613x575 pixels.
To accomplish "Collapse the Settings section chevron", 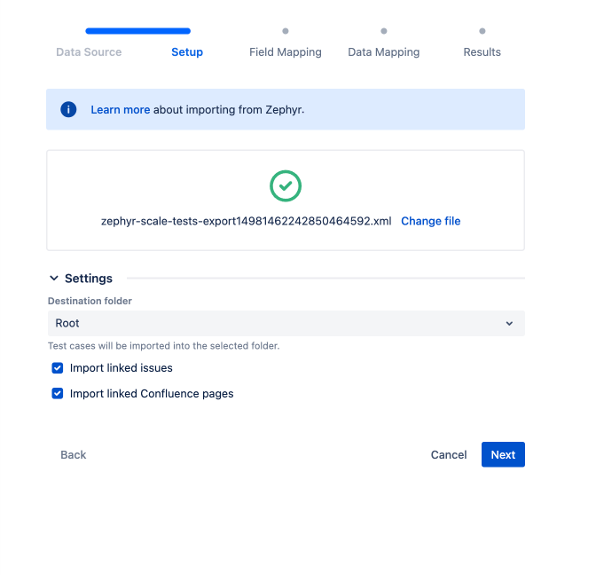I will (54, 279).
